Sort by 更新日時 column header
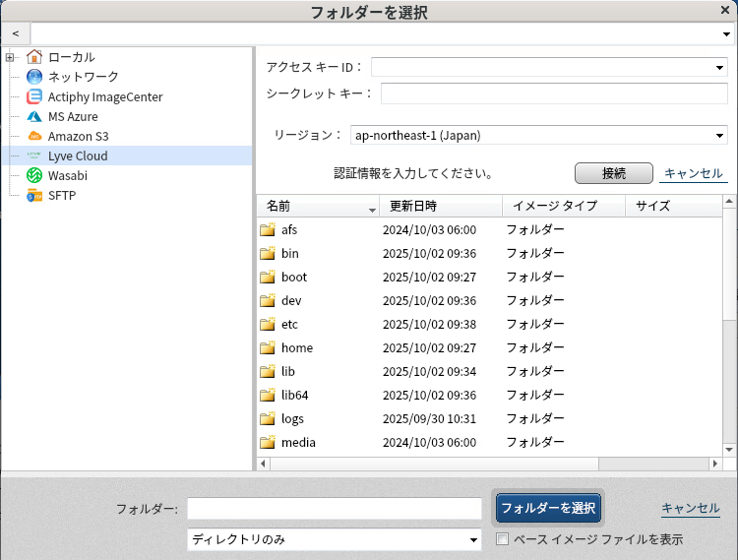738x560 pixels. coord(441,206)
